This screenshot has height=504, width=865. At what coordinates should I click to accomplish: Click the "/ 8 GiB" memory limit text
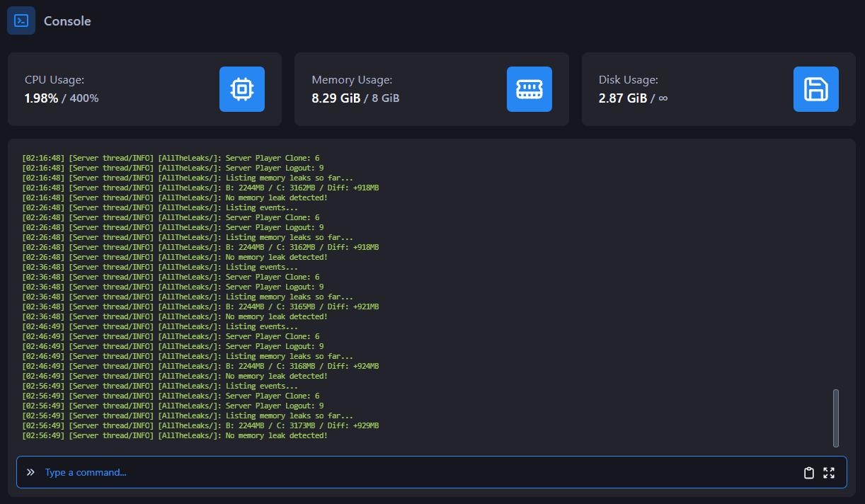click(x=382, y=98)
